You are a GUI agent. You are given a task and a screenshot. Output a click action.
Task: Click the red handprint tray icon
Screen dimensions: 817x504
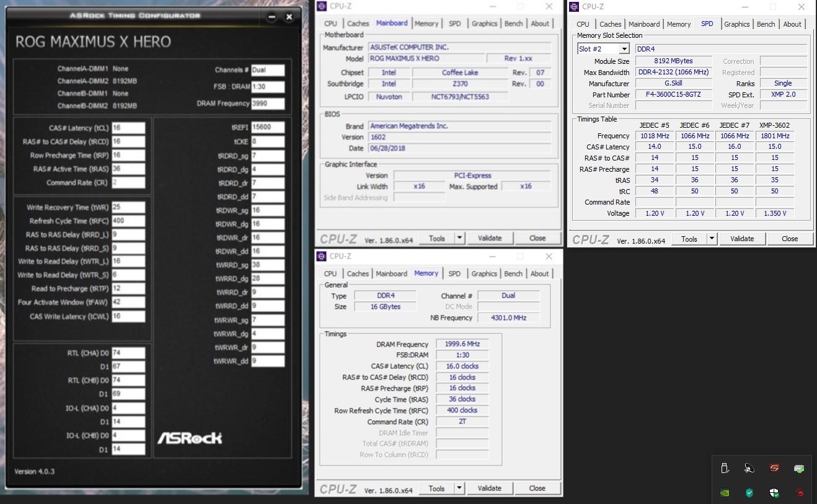tap(799, 493)
